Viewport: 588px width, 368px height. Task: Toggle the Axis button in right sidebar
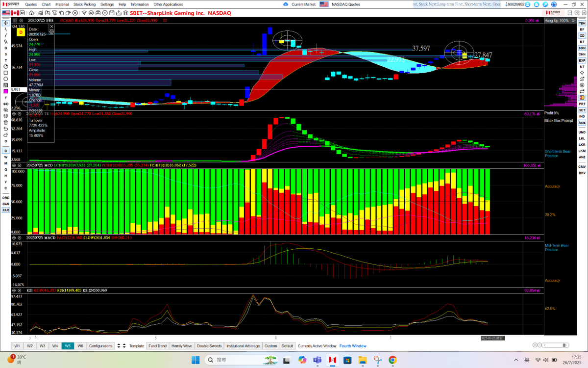click(582, 123)
